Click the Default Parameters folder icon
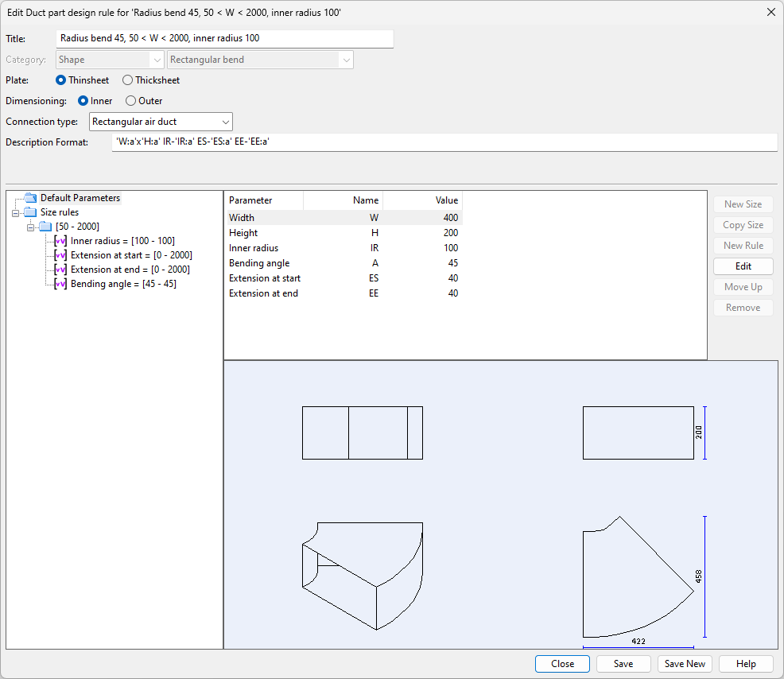Viewport: 784px width, 679px height. 30,198
